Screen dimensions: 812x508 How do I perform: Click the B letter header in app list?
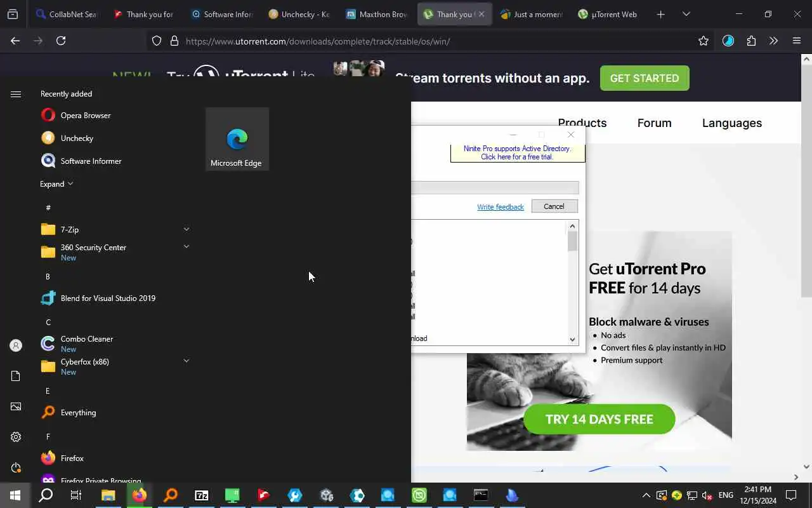coord(48,276)
